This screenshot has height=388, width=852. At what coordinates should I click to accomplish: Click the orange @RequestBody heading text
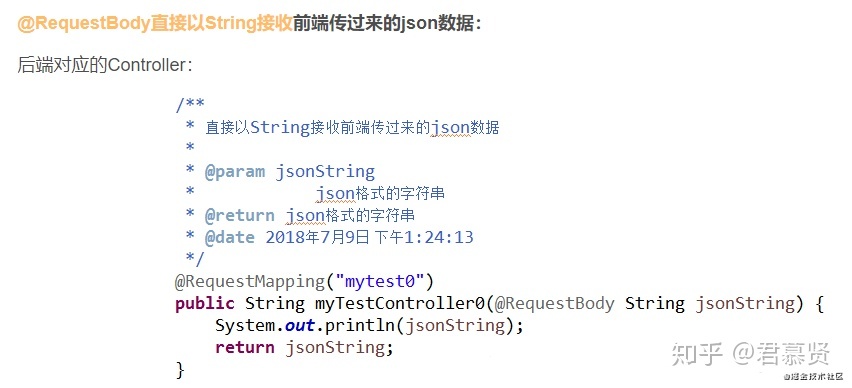coord(155,24)
